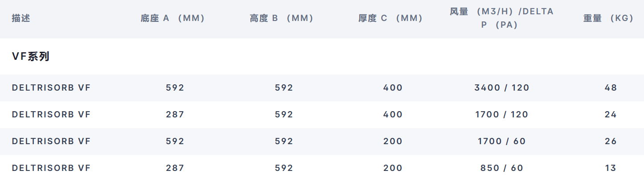Viewport: 644px width, 187px height.
Task: Click the 高度 B (MM) column header
Action: click(281, 18)
